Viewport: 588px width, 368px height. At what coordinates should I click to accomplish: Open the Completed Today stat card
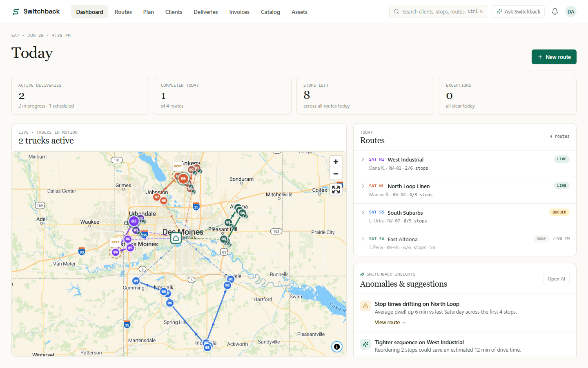(223, 96)
